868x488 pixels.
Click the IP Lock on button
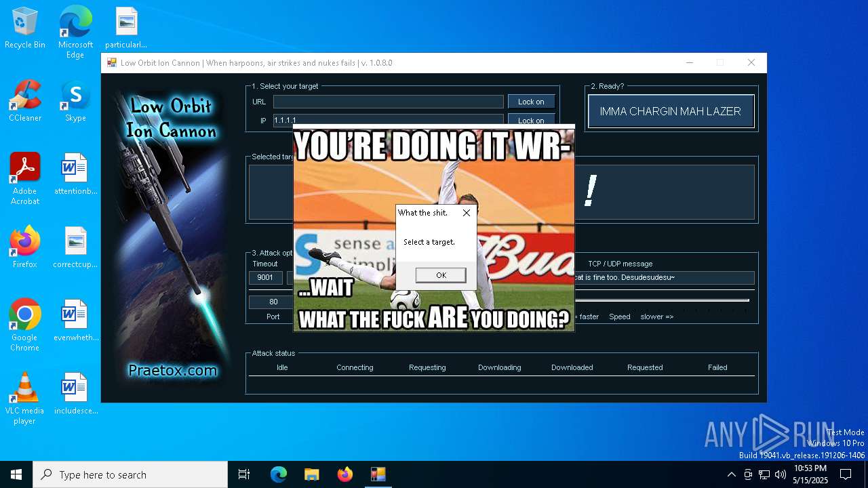pyautogui.click(x=531, y=120)
